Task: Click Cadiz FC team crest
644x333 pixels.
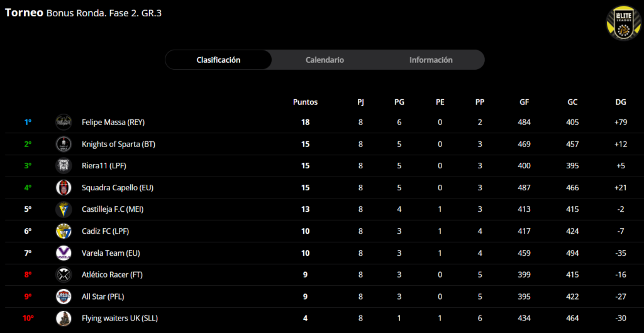Action: tap(64, 231)
